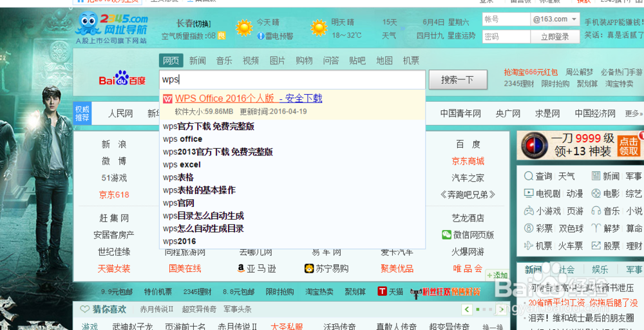Click the green previous arrow in 猜你喜欢
The image size is (644, 330).
(x=466, y=309)
